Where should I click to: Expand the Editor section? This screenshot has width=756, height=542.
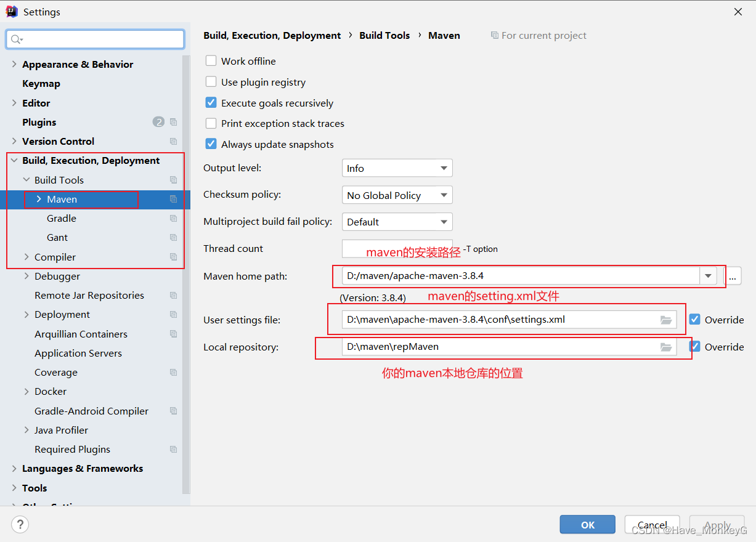(x=14, y=103)
